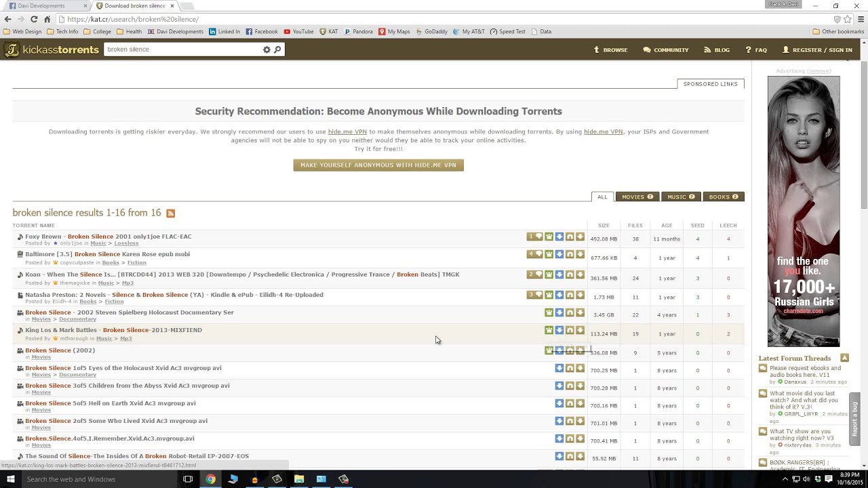Open magnet link for 3of5 Children row
The width and height of the screenshot is (868, 488).
(570, 386)
